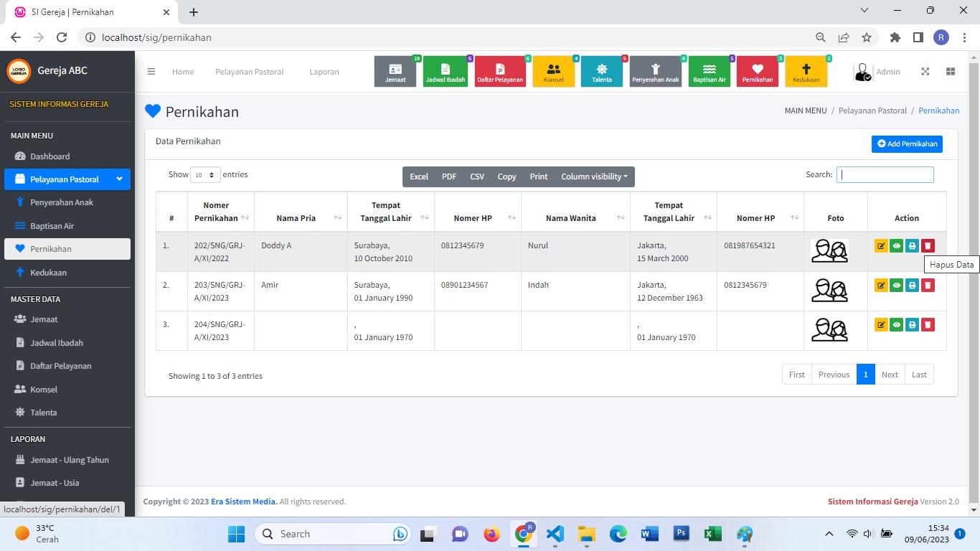View details with green eye icon for Amir
The height and width of the screenshot is (551, 980).
click(x=897, y=286)
